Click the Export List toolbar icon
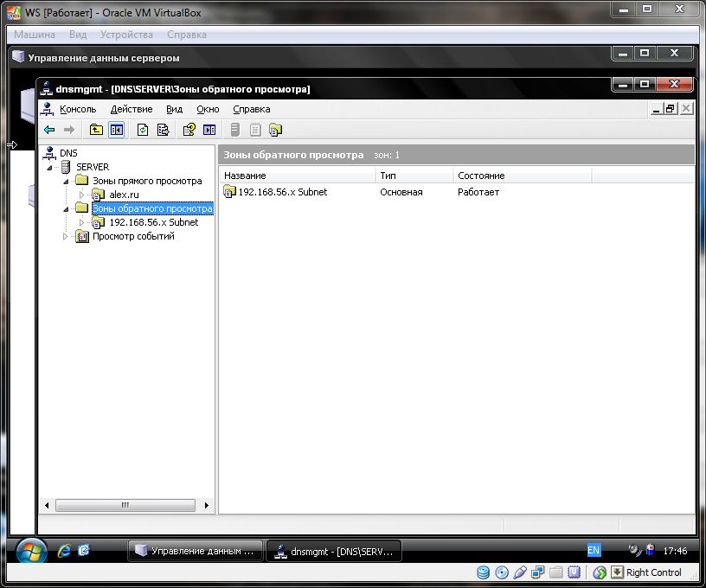Screen dimensions: 706x588 click(x=163, y=130)
